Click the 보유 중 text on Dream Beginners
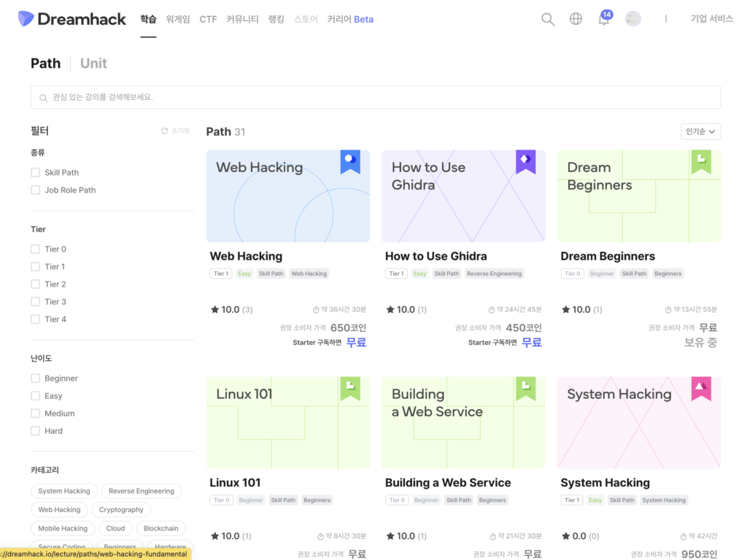Image resolution: width=747 pixels, height=560 pixels. click(700, 343)
